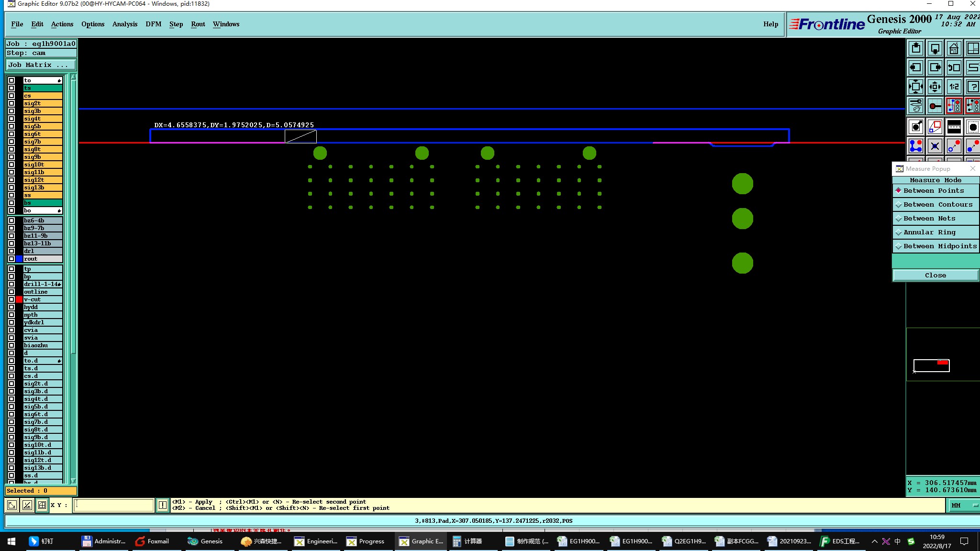Click the 1:2 zoom scale icon
The width and height of the screenshot is (980, 551).
[954, 87]
